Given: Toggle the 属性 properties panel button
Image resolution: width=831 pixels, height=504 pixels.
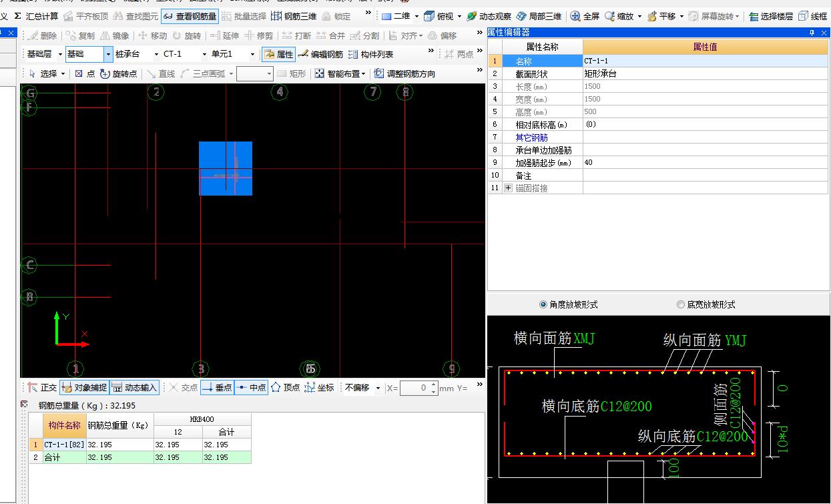Looking at the screenshot, I should (278, 54).
